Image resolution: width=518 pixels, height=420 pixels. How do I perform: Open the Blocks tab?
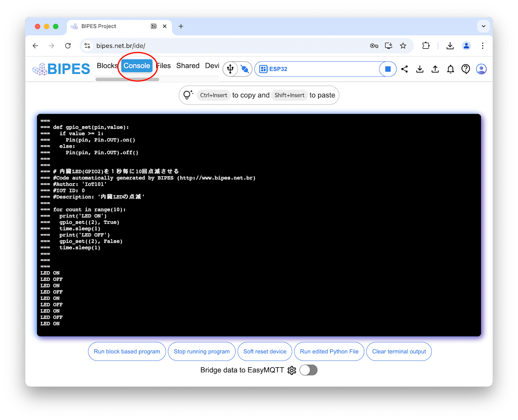click(107, 66)
